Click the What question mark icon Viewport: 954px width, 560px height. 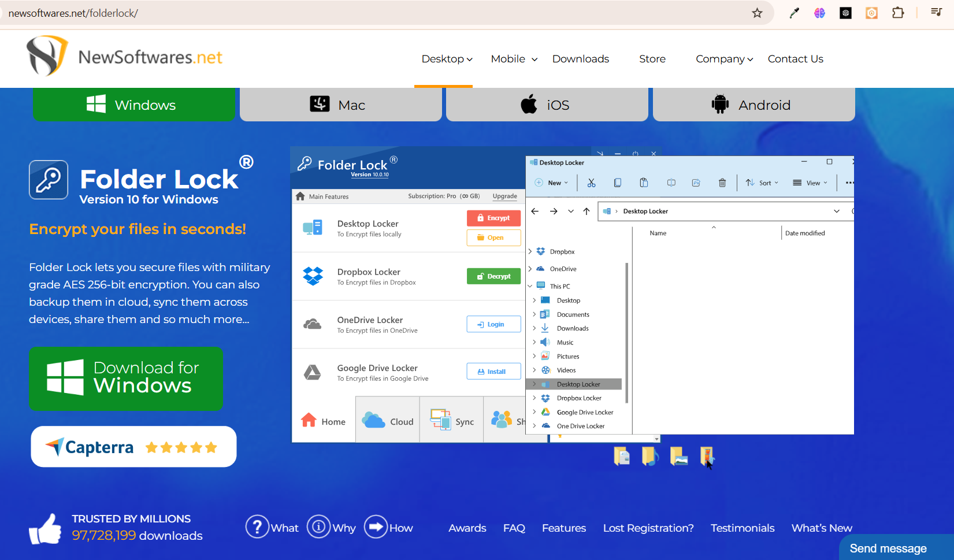pyautogui.click(x=258, y=526)
